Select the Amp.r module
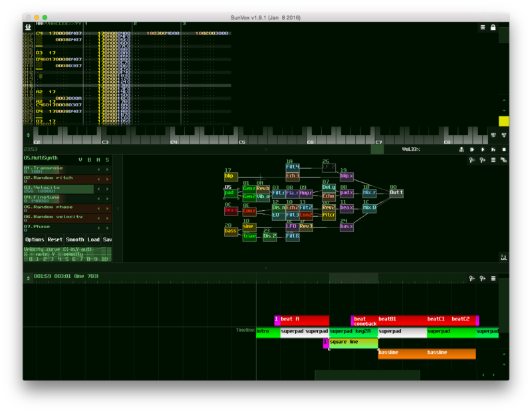 [x=306, y=194]
